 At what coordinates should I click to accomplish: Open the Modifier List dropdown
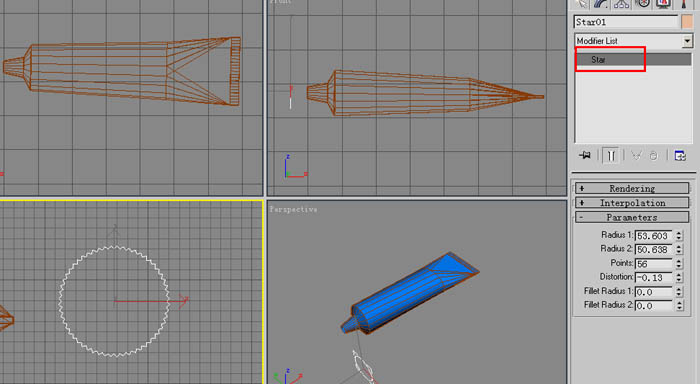pyautogui.click(x=633, y=41)
